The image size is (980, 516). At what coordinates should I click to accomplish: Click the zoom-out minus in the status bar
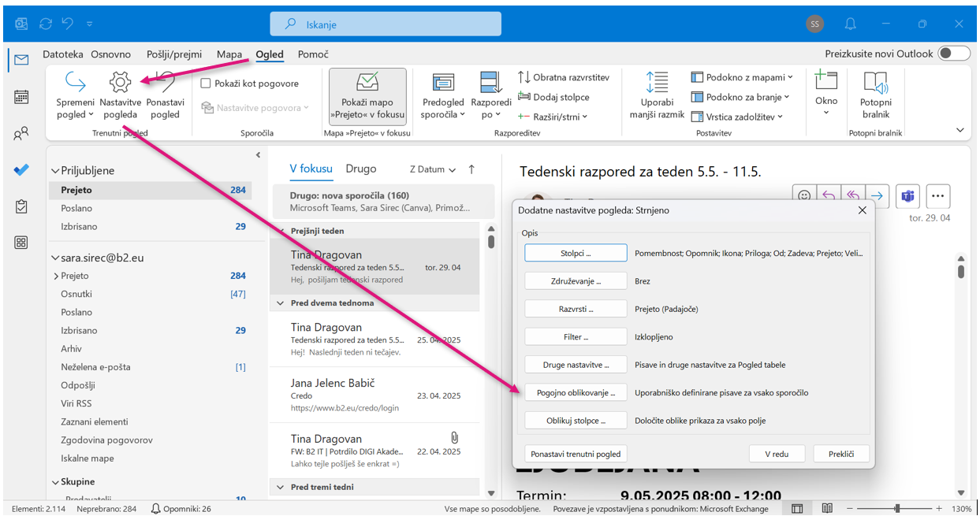(848, 509)
